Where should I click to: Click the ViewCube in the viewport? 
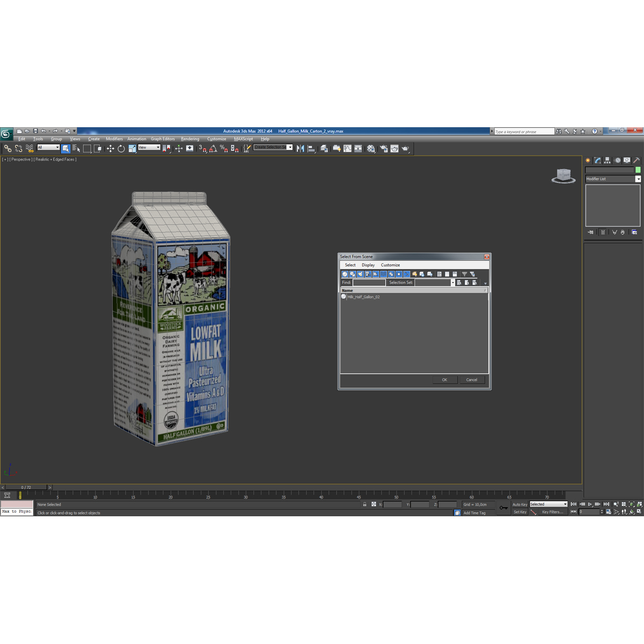coord(563,175)
